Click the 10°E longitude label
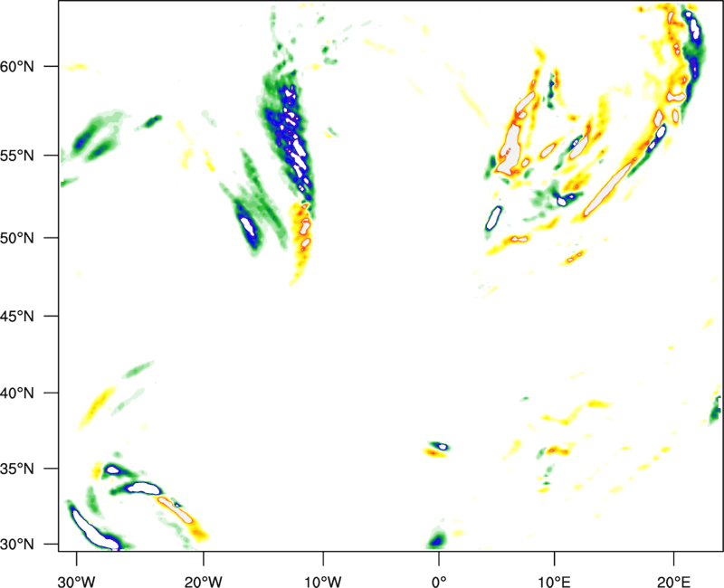The width and height of the screenshot is (724, 588). pyautogui.click(x=555, y=582)
